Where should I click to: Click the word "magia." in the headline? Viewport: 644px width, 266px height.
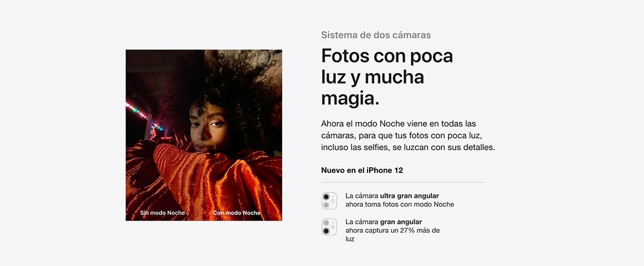(350, 99)
